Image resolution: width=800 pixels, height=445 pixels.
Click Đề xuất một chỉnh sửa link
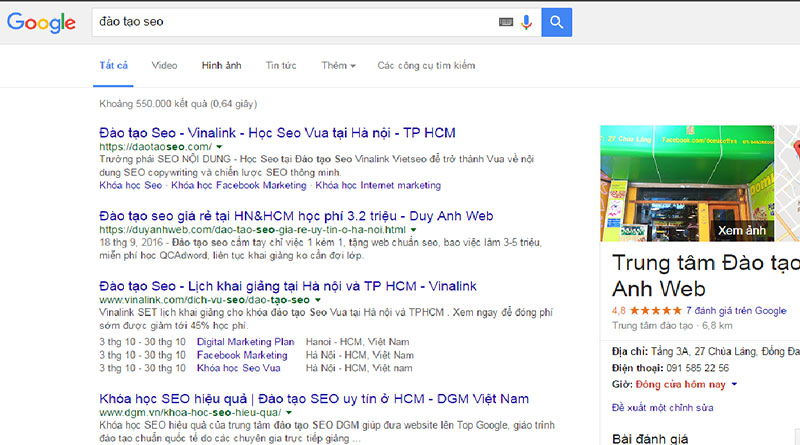[x=662, y=408]
